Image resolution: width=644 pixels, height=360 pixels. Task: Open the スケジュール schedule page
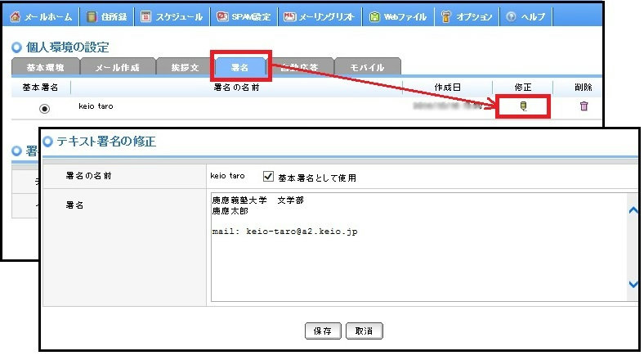point(172,16)
